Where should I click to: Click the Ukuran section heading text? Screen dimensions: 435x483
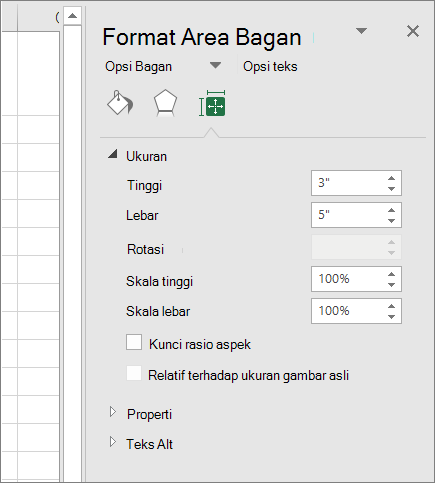tap(146, 156)
